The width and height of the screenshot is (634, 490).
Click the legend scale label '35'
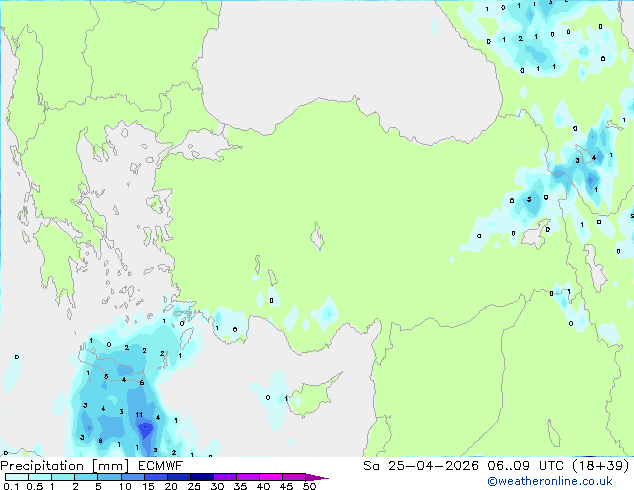click(x=240, y=486)
